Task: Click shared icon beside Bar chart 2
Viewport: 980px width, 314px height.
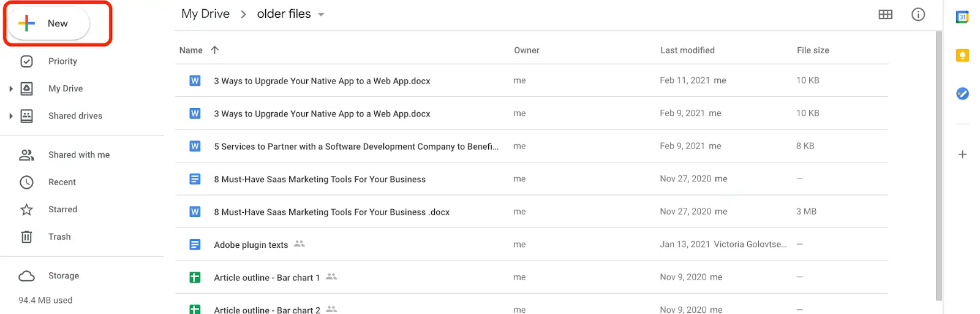Action: coord(331,309)
